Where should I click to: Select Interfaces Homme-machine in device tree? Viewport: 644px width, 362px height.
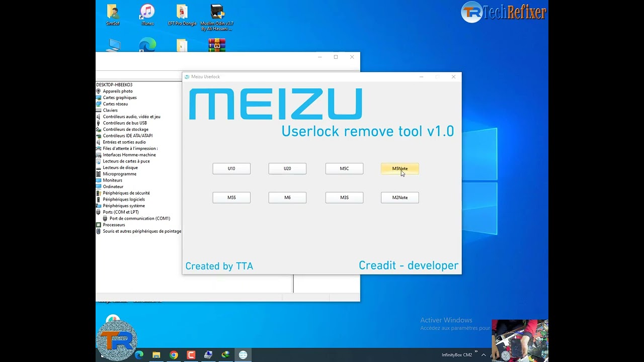129,155
